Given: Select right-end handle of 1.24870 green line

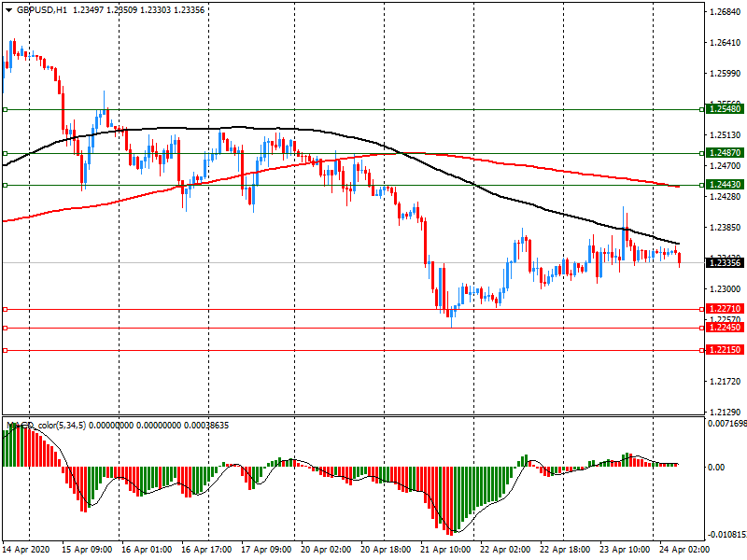Looking at the screenshot, I should 702,153.
